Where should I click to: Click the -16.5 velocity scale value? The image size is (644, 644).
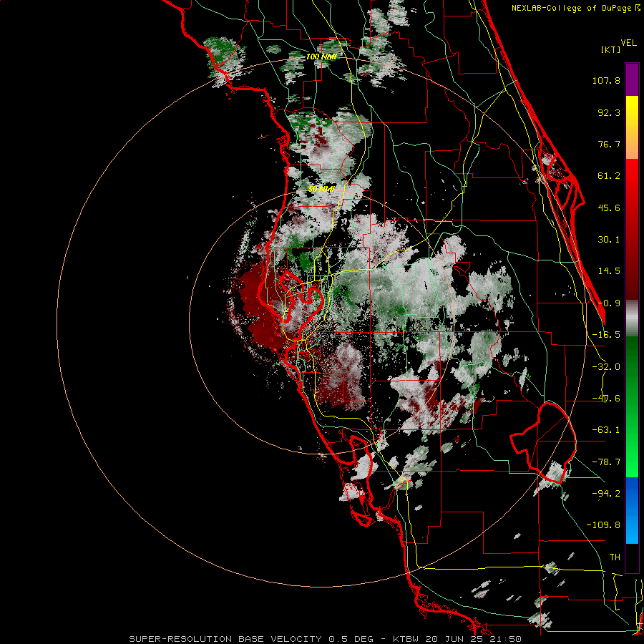[606, 334]
